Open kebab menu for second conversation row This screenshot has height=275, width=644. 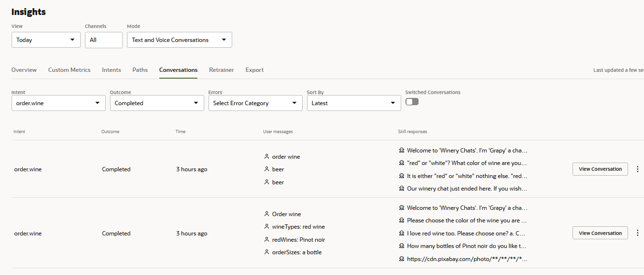click(638, 233)
